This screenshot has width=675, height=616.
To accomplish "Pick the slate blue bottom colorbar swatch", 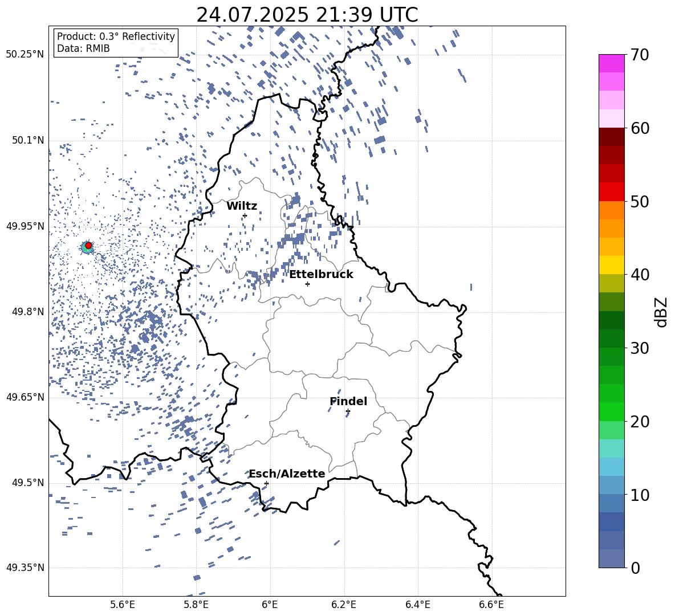I will click(x=612, y=558).
